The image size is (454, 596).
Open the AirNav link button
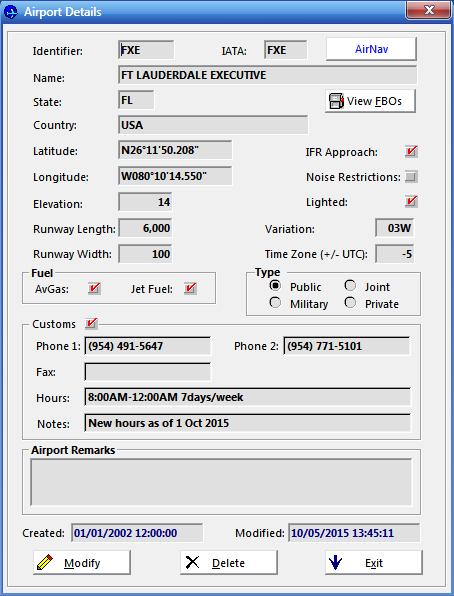(371, 49)
